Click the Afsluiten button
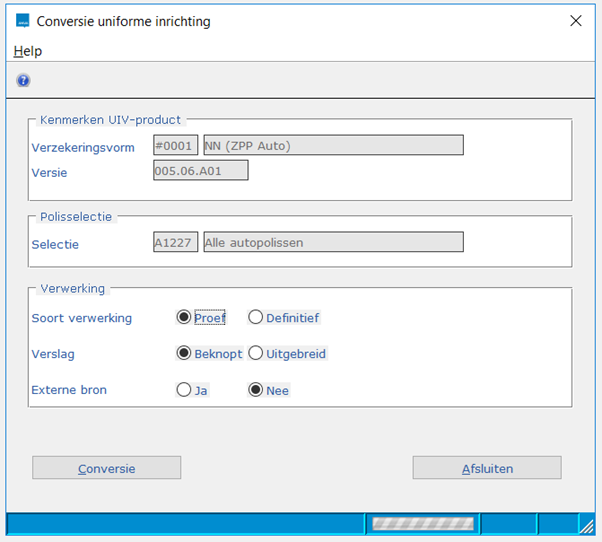 [x=486, y=468]
